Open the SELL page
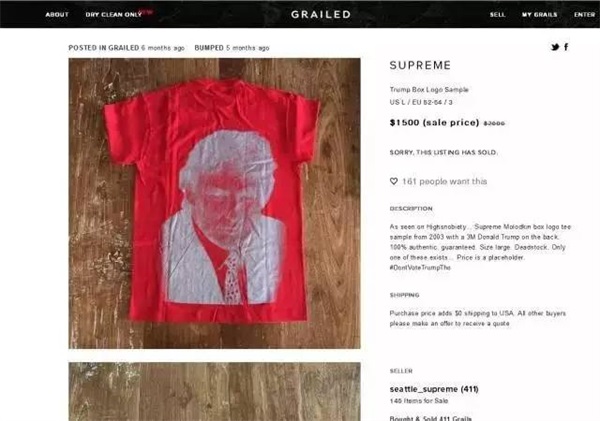Image resolution: width=600 pixels, height=421 pixels. pyautogui.click(x=497, y=15)
